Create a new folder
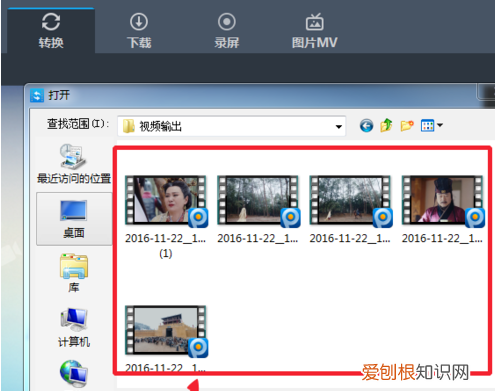The width and height of the screenshot is (495, 391). (407, 125)
